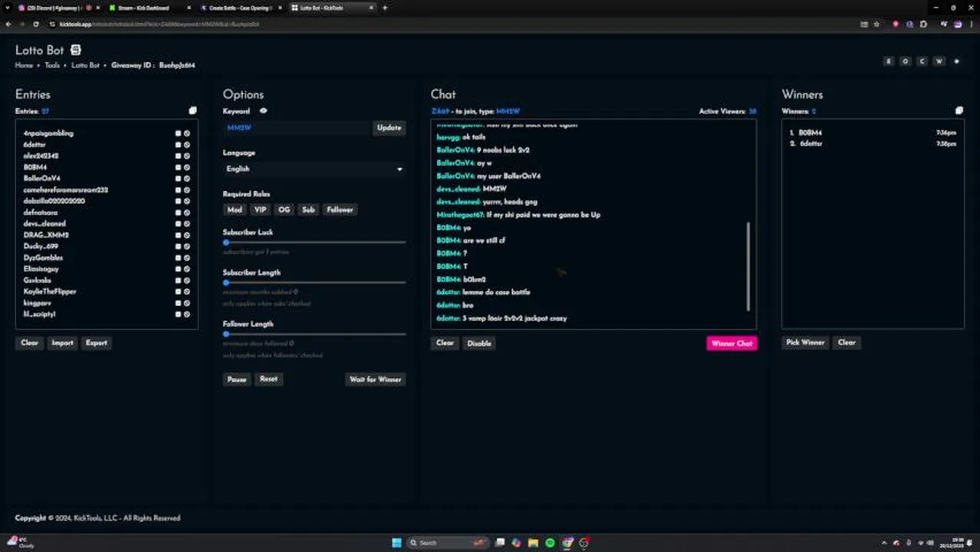This screenshot has height=552, width=980.
Task: Click the Subscriber Length slider handle
Action: [226, 283]
